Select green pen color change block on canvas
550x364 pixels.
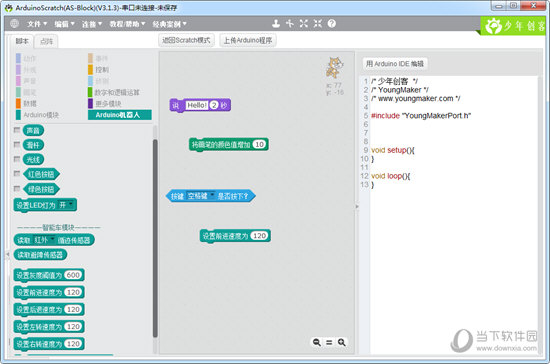point(229,144)
